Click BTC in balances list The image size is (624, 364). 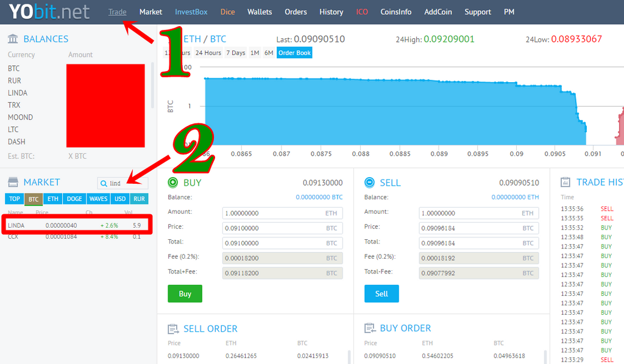click(x=13, y=68)
